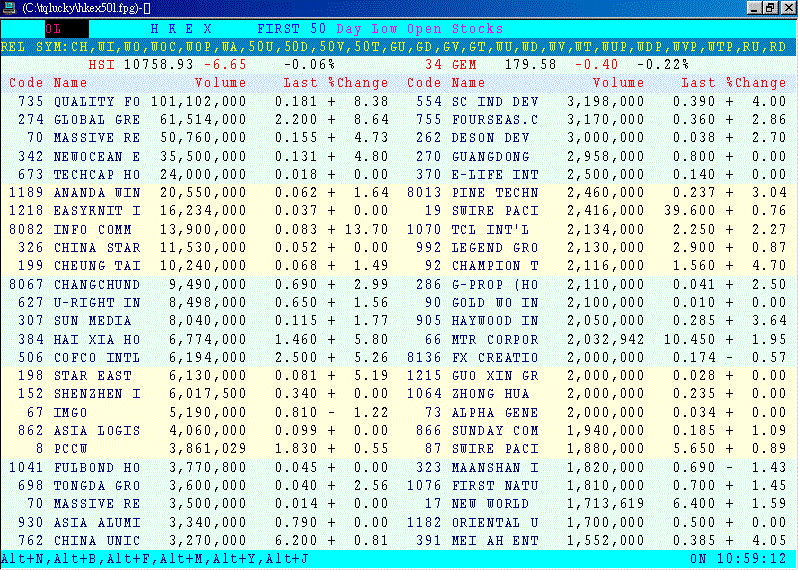
Task: Select stock name E-LIFE INT
Action: point(495,175)
